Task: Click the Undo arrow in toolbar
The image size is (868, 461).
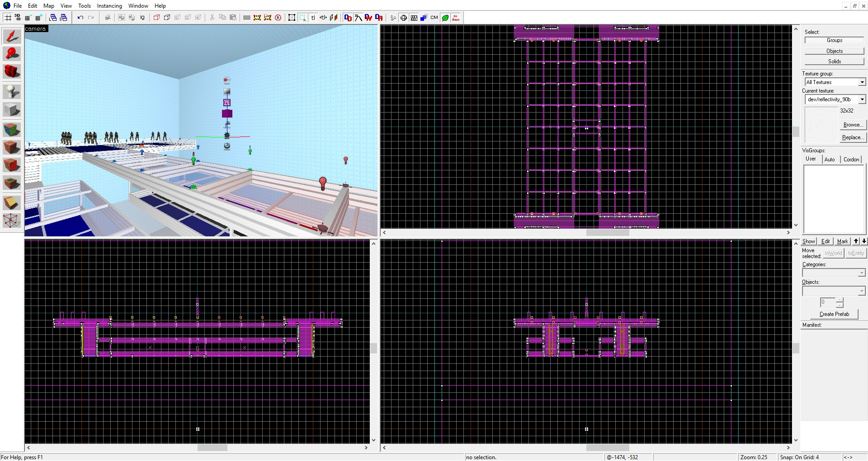Action: (x=80, y=18)
